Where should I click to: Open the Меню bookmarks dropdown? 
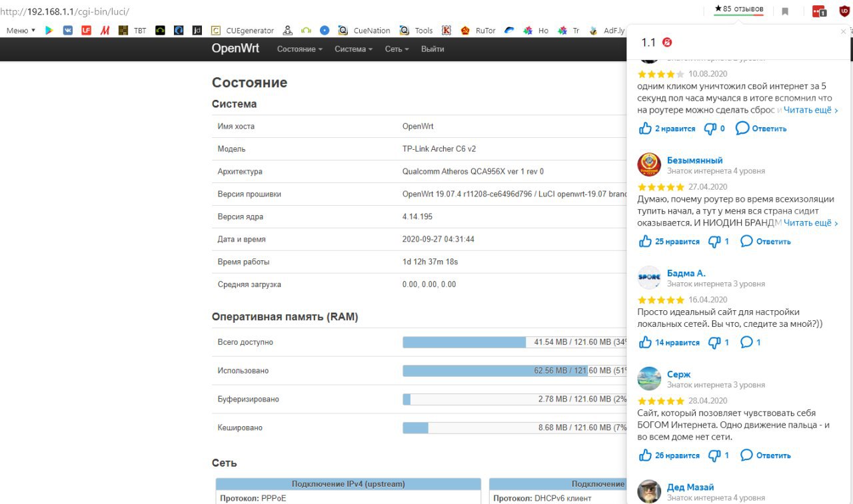[x=21, y=31]
